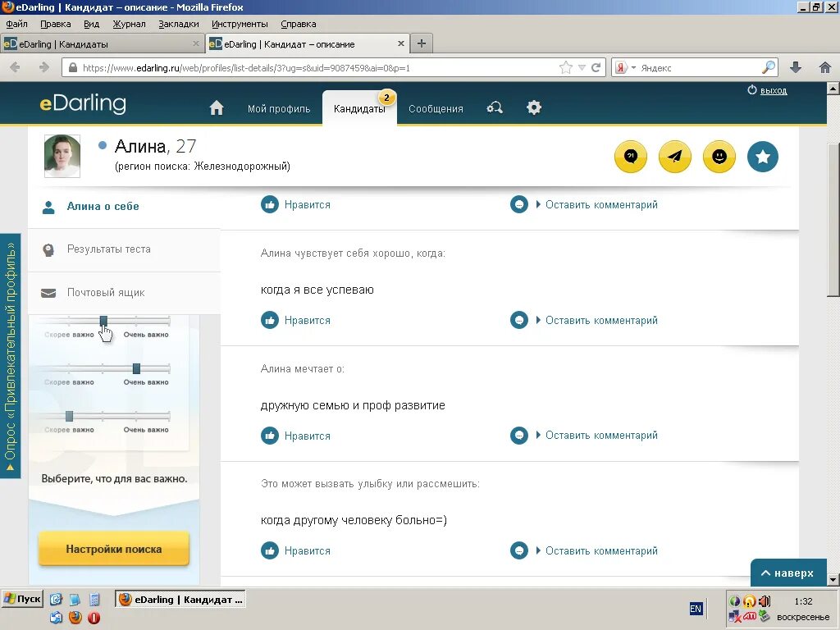Click the question speech-bubble button for Алина

click(x=631, y=157)
